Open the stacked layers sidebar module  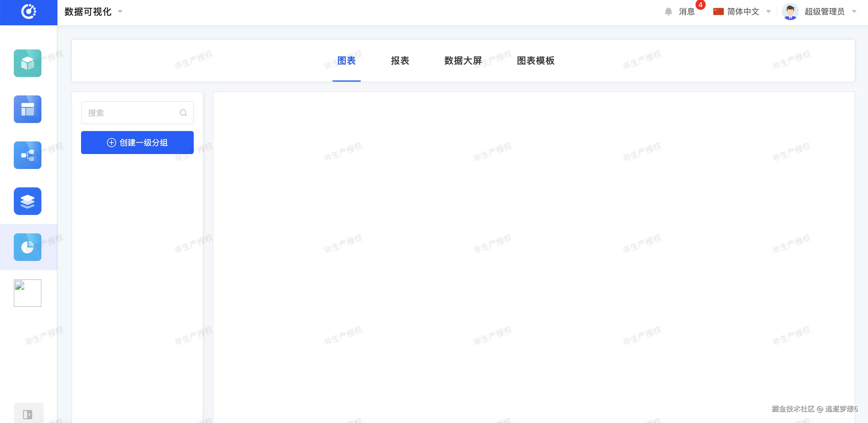[x=28, y=201]
